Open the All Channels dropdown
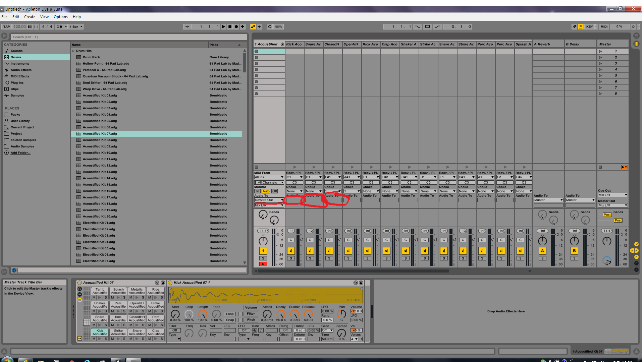The height and width of the screenshot is (362, 644). (269, 182)
